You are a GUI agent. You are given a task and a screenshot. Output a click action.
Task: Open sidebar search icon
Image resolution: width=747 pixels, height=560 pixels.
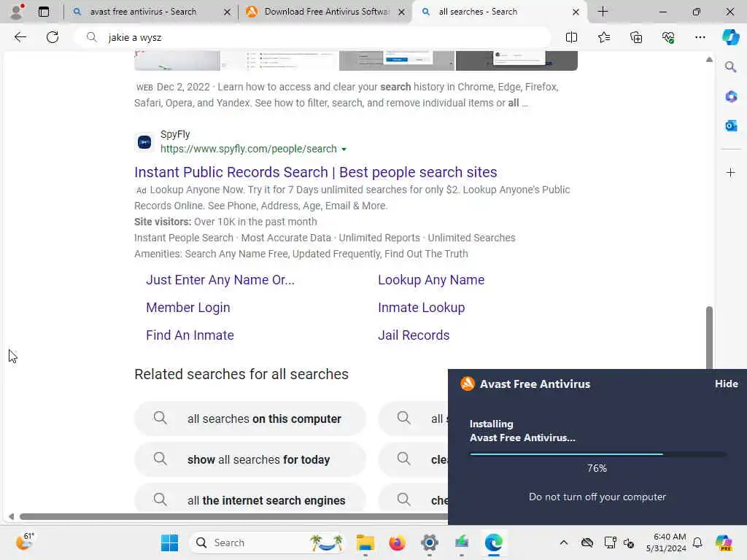(x=730, y=66)
